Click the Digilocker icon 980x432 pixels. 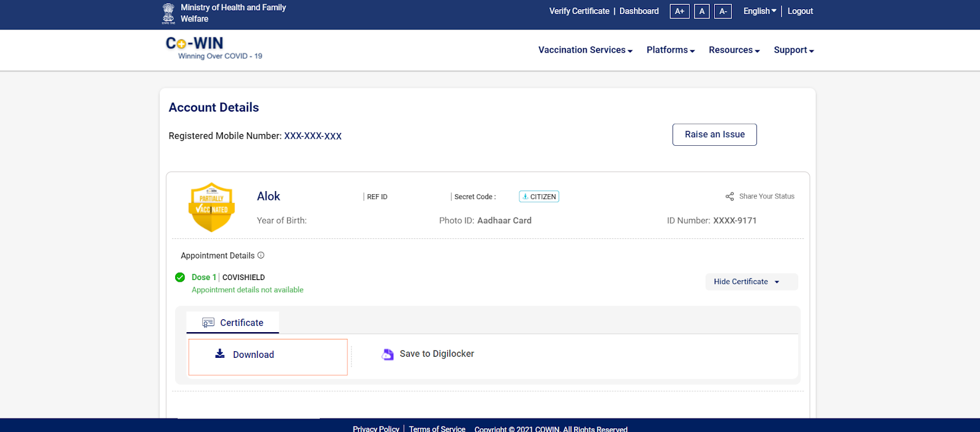388,354
